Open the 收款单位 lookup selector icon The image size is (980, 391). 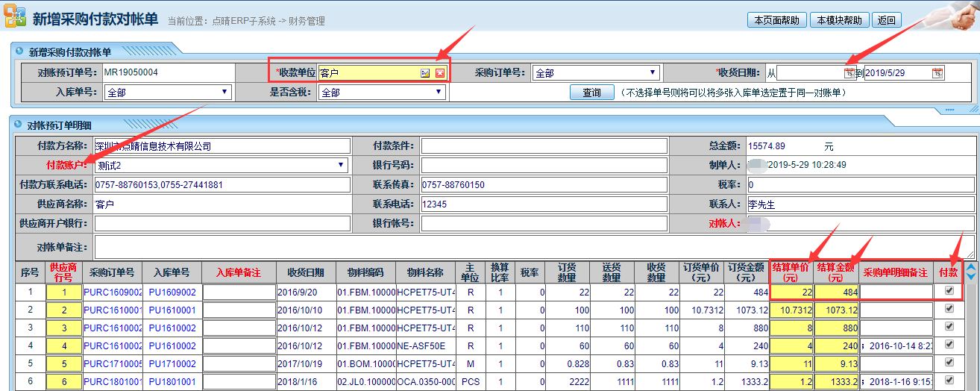point(425,73)
